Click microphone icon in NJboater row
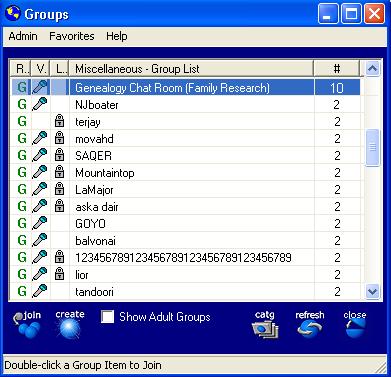The image size is (391, 377). pos(40,104)
